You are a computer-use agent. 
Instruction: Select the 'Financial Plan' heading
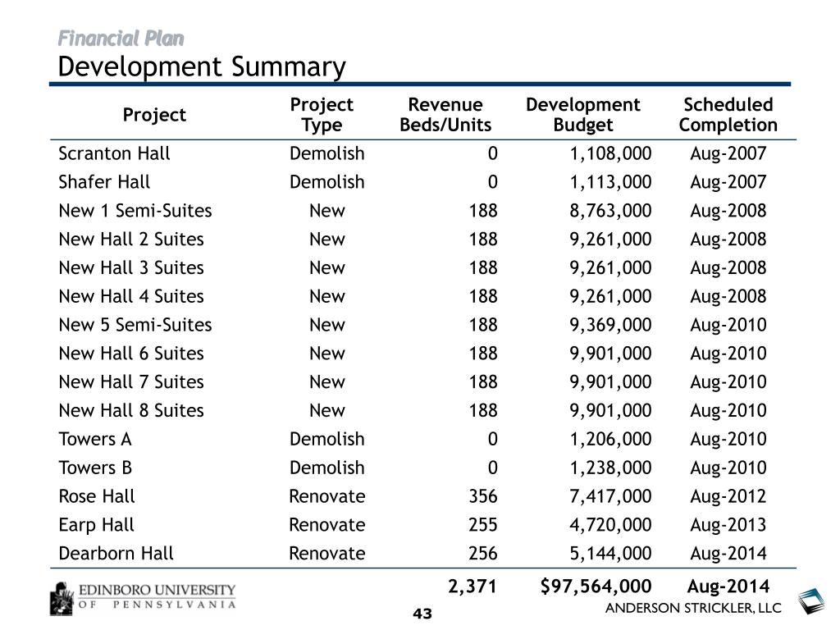pyautogui.click(x=121, y=39)
